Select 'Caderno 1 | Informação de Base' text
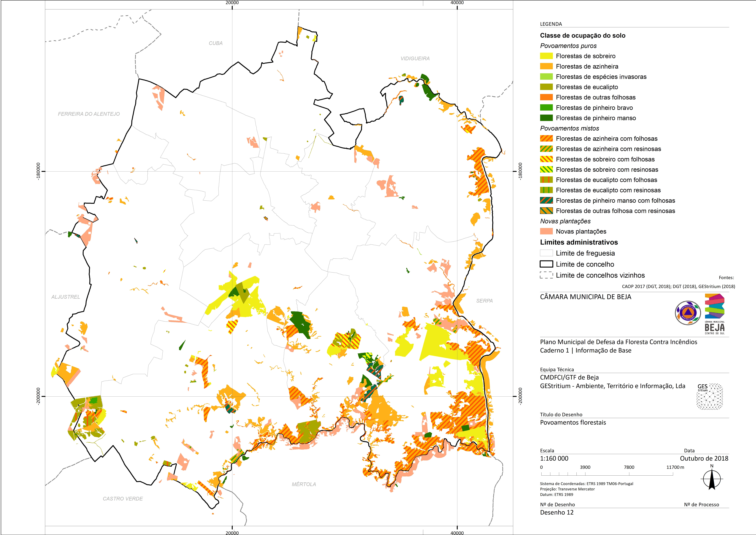This screenshot has width=756, height=535. coord(585,351)
